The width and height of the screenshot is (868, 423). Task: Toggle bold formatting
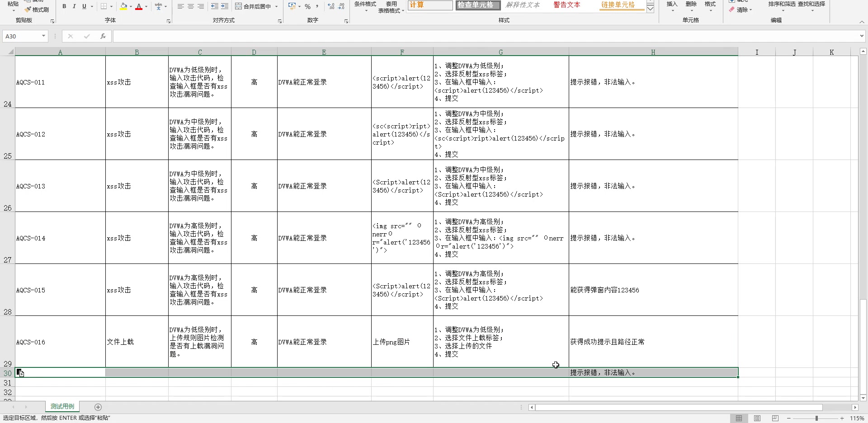point(64,6)
